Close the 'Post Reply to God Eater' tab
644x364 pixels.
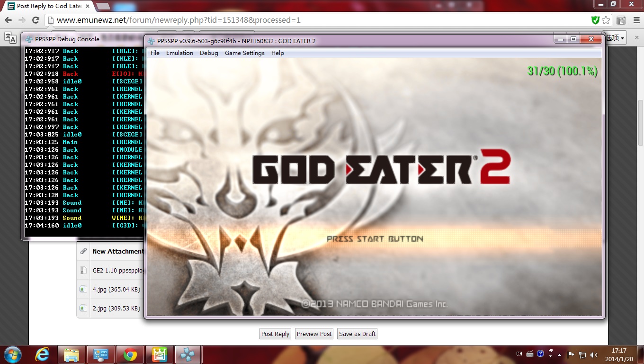(x=87, y=6)
